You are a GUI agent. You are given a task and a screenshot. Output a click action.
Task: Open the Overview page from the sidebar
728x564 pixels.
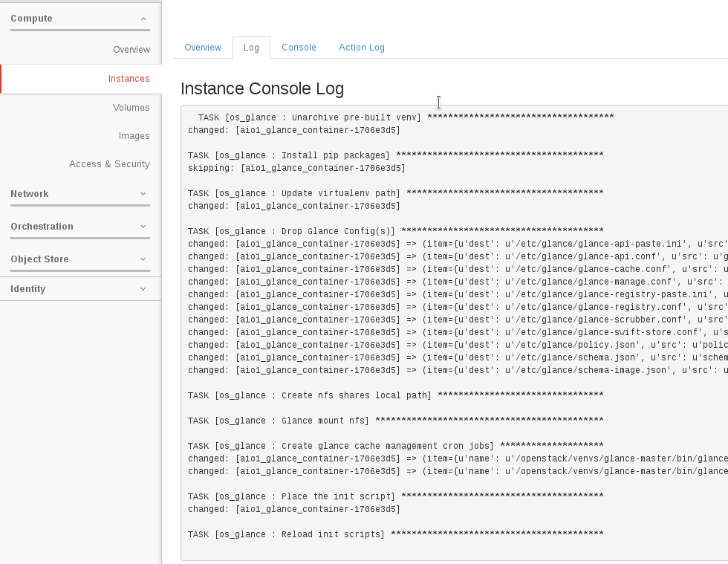pyautogui.click(x=131, y=49)
